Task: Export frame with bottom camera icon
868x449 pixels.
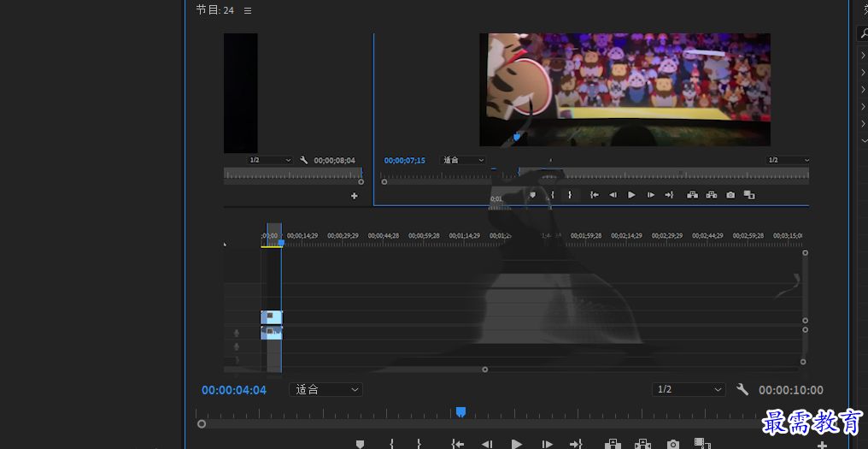Action: (672, 444)
